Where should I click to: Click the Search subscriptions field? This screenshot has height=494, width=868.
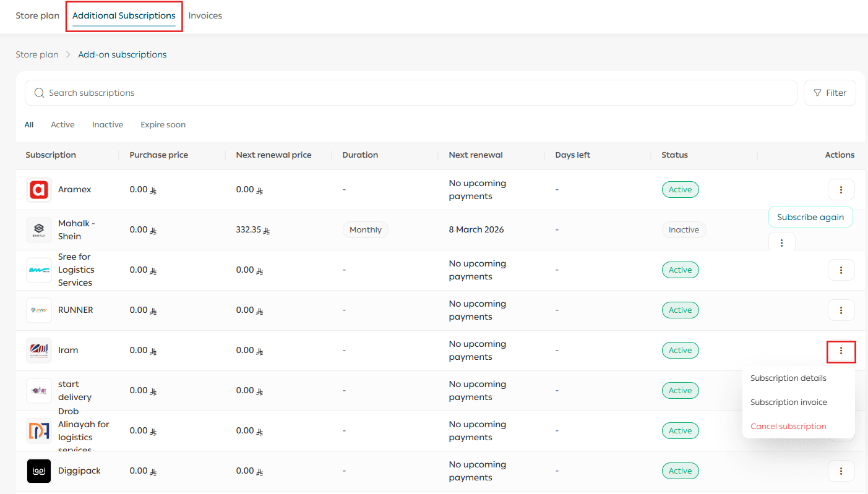(x=408, y=93)
